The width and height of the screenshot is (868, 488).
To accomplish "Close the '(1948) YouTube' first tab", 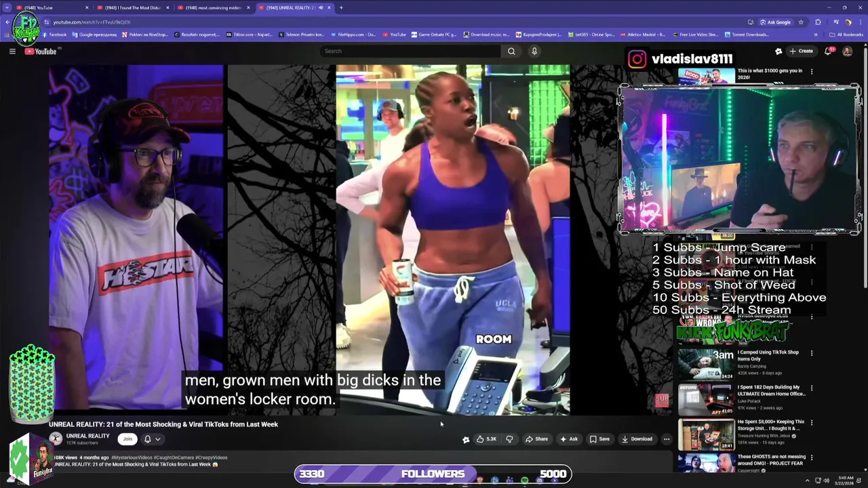I will point(87,7).
